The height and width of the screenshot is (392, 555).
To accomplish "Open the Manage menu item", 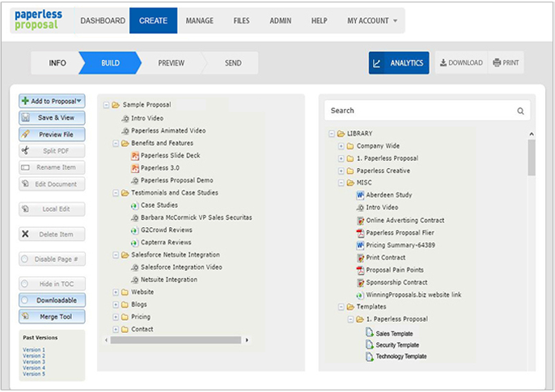I will (x=200, y=21).
